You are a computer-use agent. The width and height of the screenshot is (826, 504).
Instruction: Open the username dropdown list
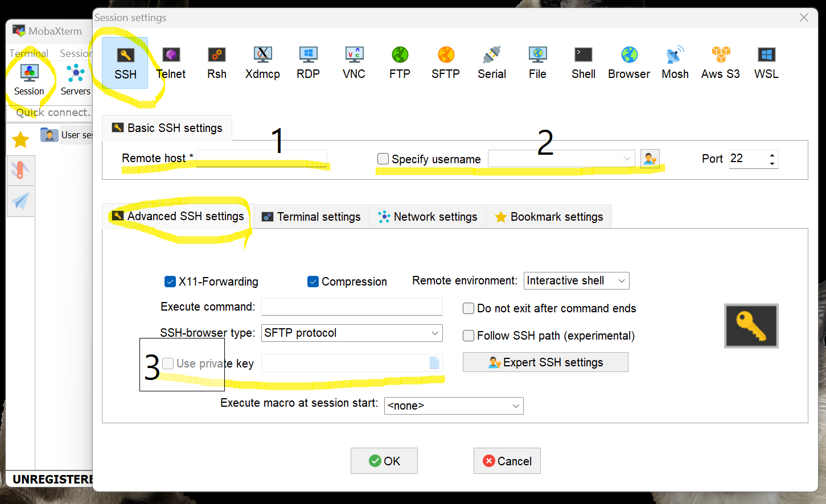[627, 159]
